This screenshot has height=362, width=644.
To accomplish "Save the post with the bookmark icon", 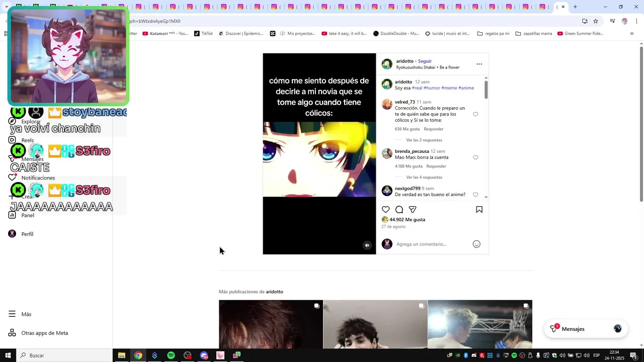I will pyautogui.click(x=479, y=209).
